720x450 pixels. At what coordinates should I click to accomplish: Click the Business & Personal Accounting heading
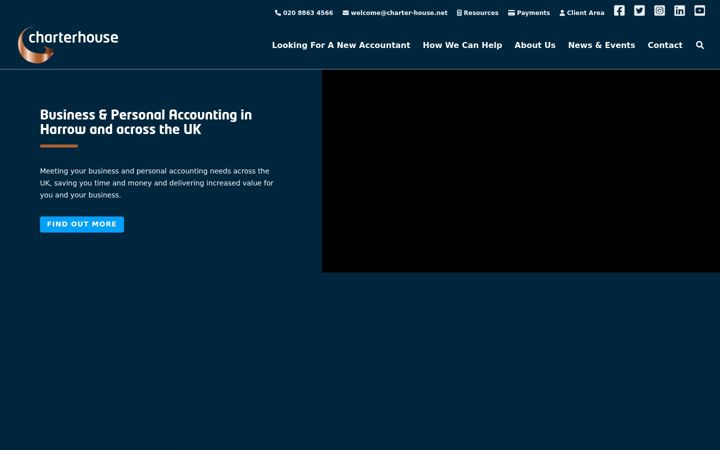[146, 122]
